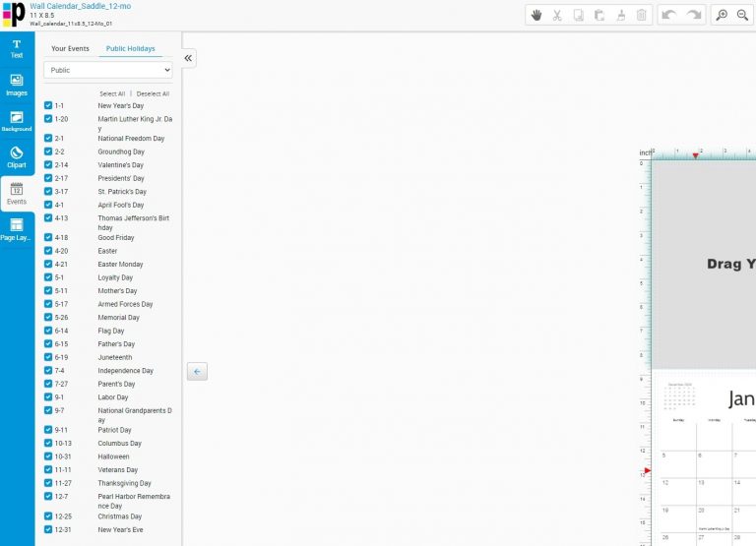This screenshot has height=546, width=756.
Task: Open the Text tool panel
Action: [17, 49]
